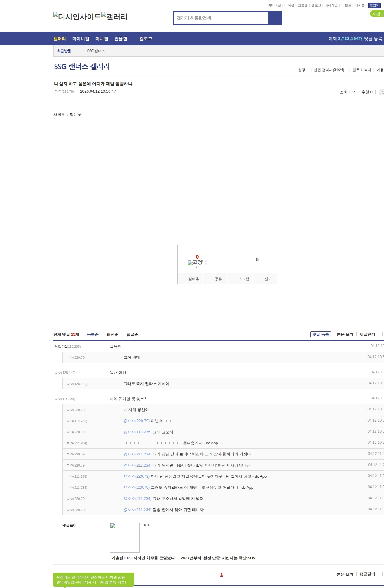This screenshot has height=588, width=384.
Task: Click 본문 보기 beside comment page number 1
Action: 345,574
